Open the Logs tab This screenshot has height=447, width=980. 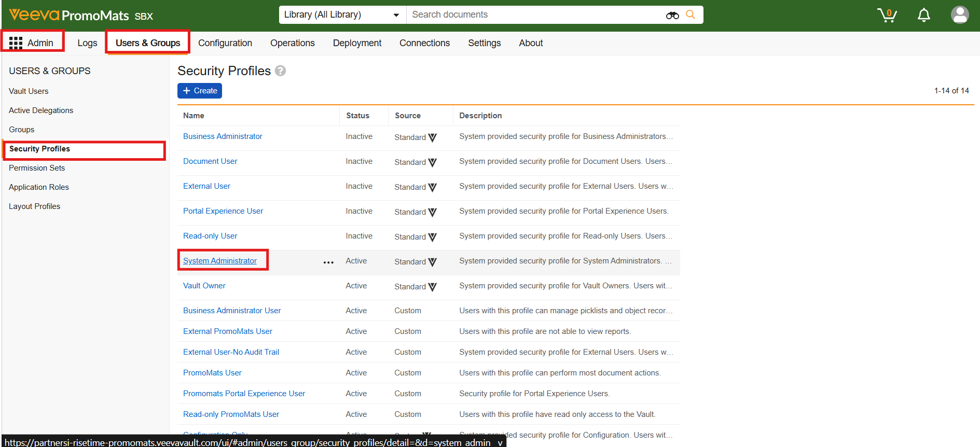pos(87,43)
